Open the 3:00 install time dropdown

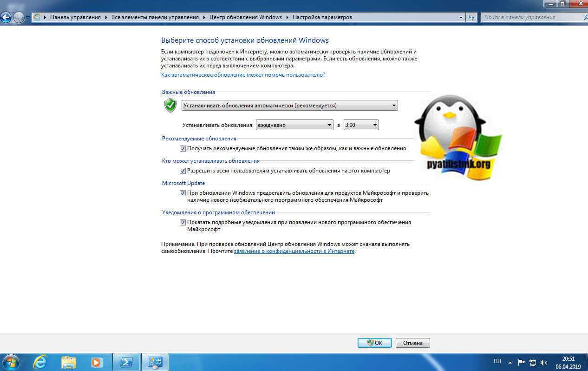tap(361, 125)
